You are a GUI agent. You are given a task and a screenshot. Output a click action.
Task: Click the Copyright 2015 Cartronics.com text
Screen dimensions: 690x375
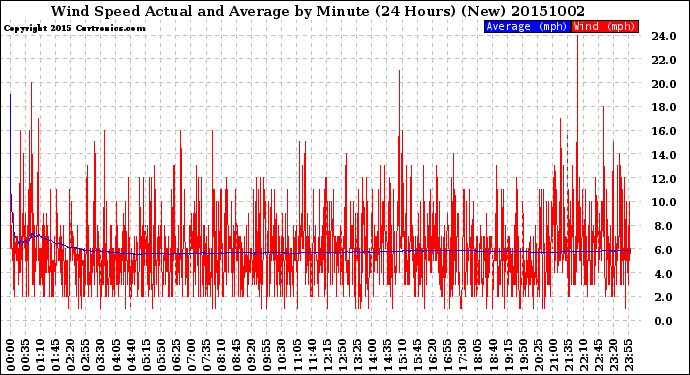74,28
